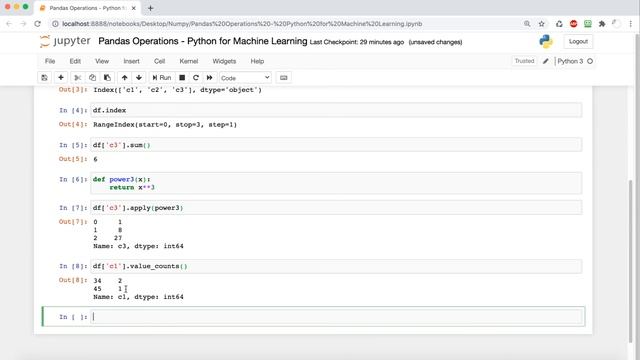Open the View menu

pos(102,61)
